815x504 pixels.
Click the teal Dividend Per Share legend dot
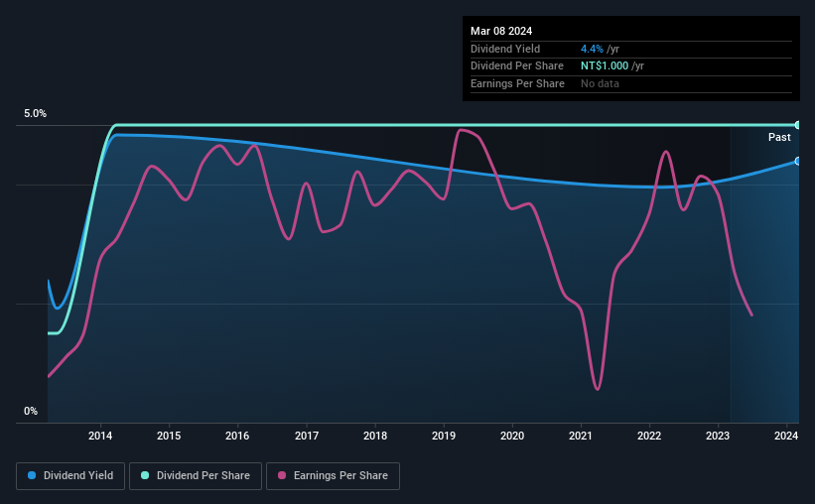click(x=145, y=475)
